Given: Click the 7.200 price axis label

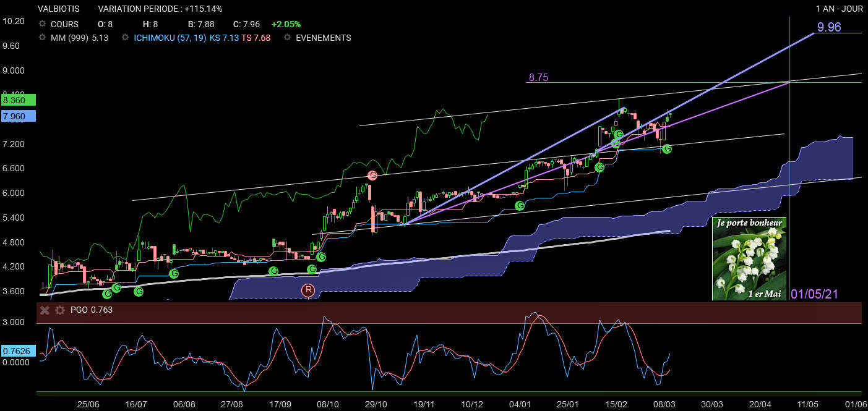Looking at the screenshot, I should tap(14, 144).
